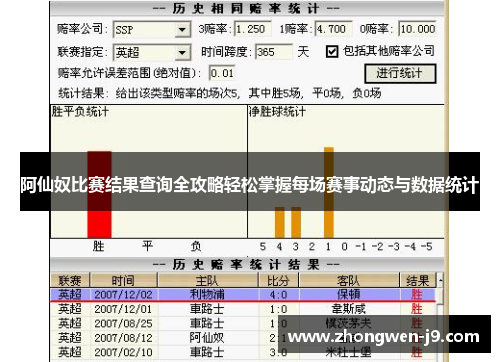Click the orange bar above 4
This screenshot has height=362, width=500.
[x=280, y=224]
